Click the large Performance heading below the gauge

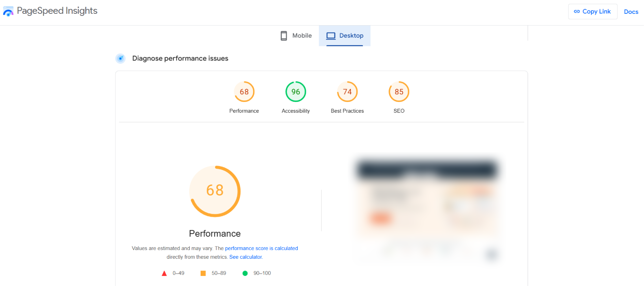pyautogui.click(x=215, y=234)
